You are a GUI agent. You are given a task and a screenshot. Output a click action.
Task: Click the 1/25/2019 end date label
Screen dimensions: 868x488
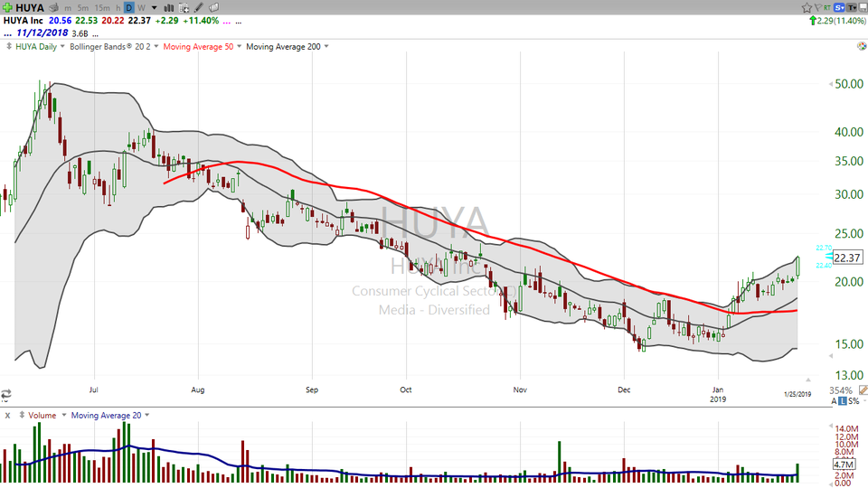click(x=797, y=394)
